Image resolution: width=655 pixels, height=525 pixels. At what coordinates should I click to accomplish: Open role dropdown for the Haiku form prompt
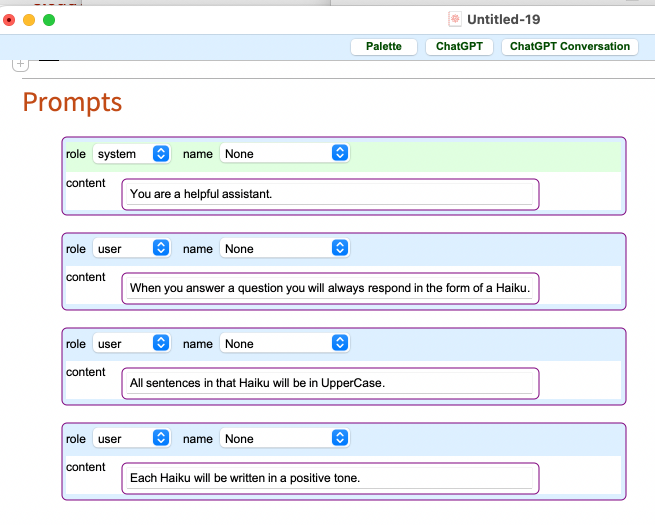(132, 249)
